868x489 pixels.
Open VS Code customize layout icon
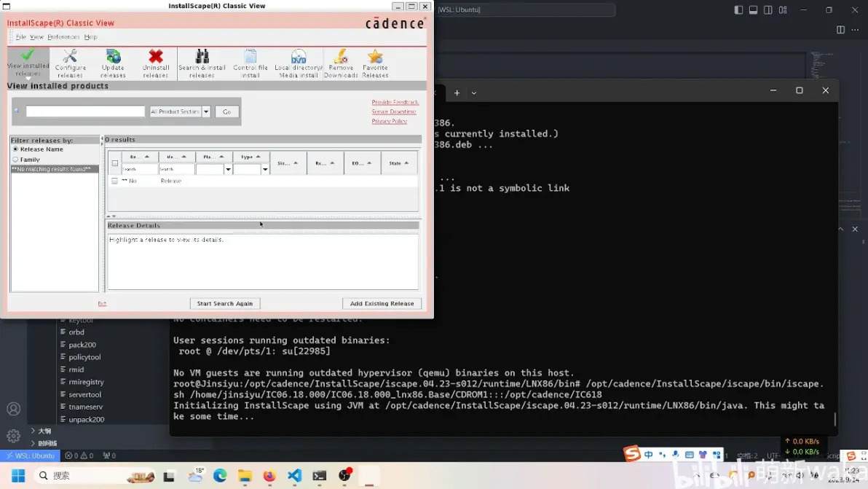783,10
